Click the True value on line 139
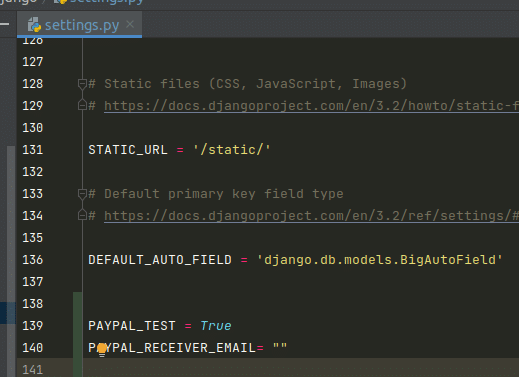The height and width of the screenshot is (377, 519). [216, 326]
